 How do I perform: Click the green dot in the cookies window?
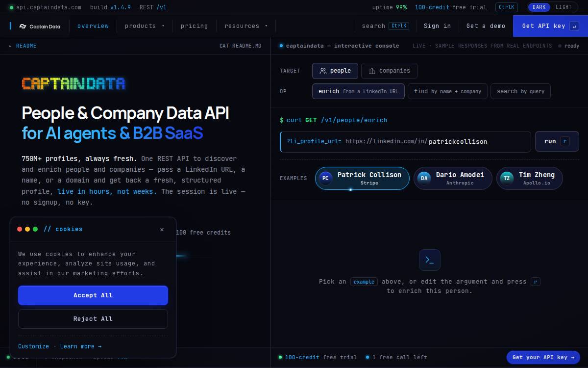[35, 229]
